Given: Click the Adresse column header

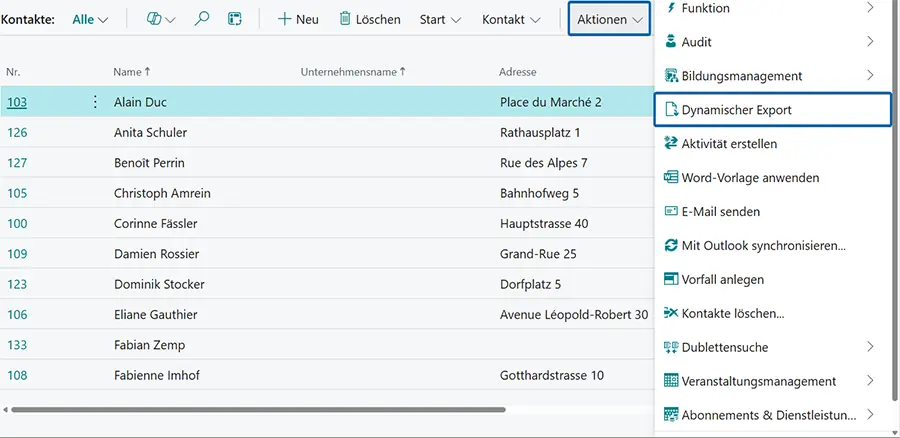Looking at the screenshot, I should coord(518,72).
